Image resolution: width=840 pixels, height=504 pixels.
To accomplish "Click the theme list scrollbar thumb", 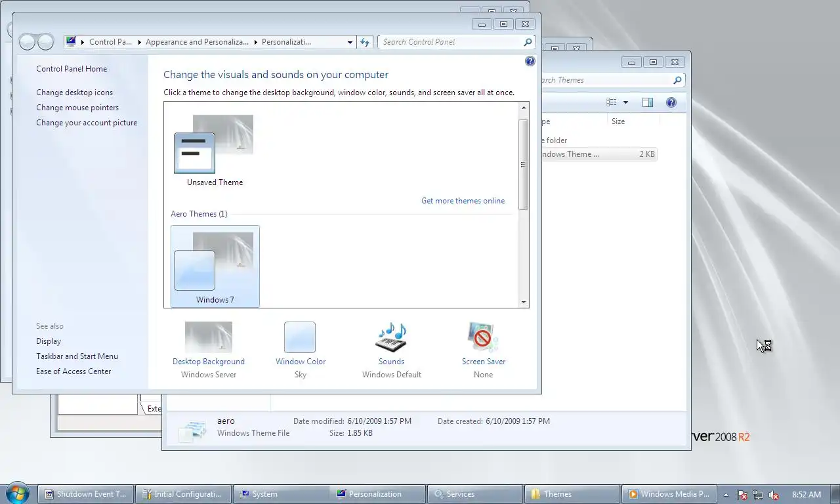I will tap(524, 165).
